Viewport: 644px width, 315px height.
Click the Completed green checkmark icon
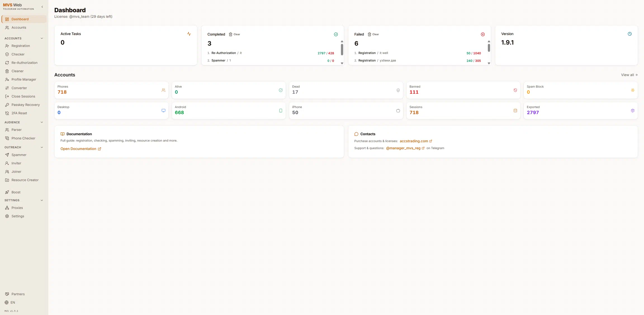(336, 34)
